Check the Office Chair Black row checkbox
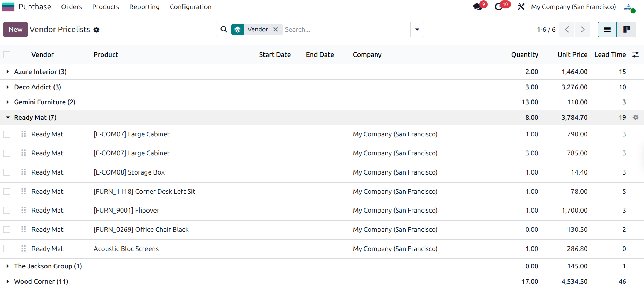The height and width of the screenshot is (288, 644). click(7, 229)
